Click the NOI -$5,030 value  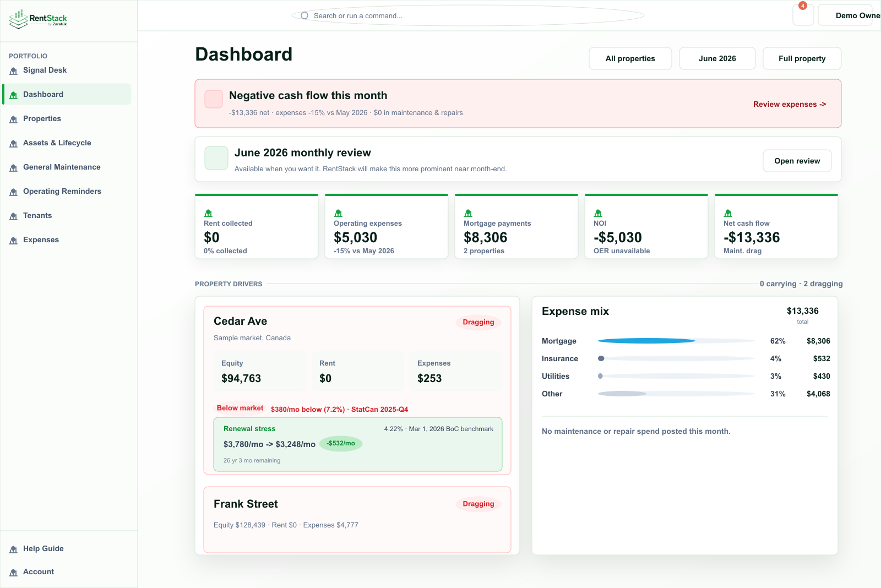[x=618, y=237]
